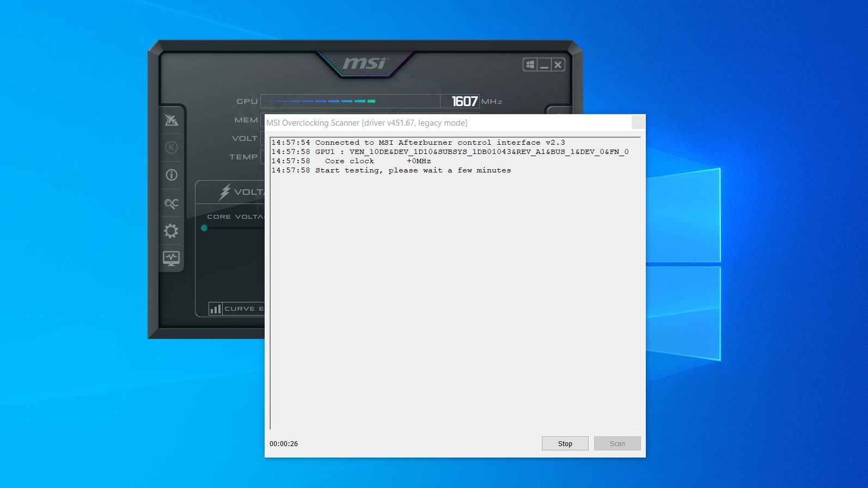Screen dimensions: 868x488
Task: Click the MEM label in Afterburner
Action: 246,120
